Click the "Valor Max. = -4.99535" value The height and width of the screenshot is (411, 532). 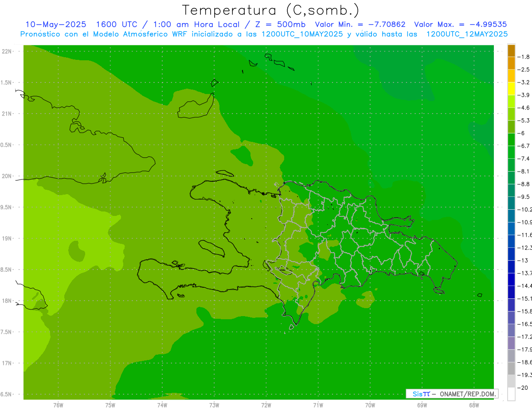(460, 24)
